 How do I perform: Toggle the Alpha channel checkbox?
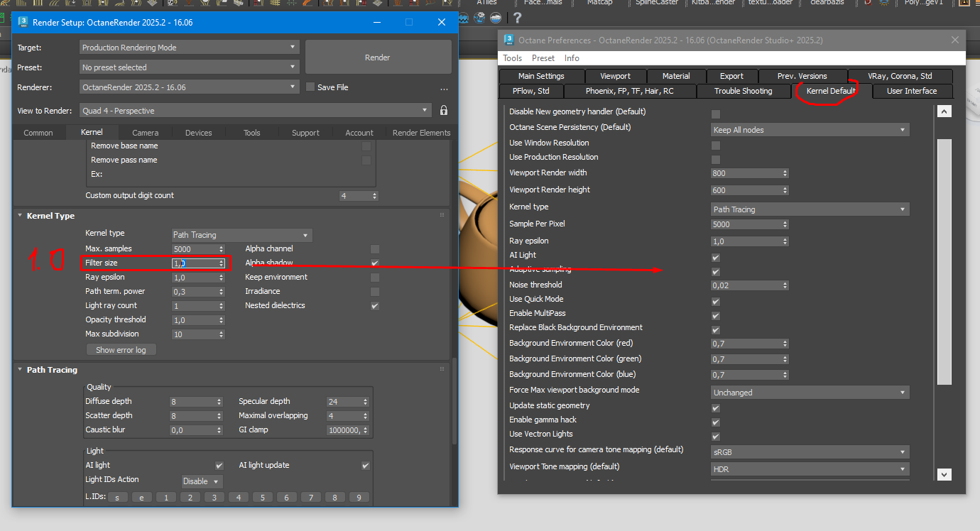(375, 249)
